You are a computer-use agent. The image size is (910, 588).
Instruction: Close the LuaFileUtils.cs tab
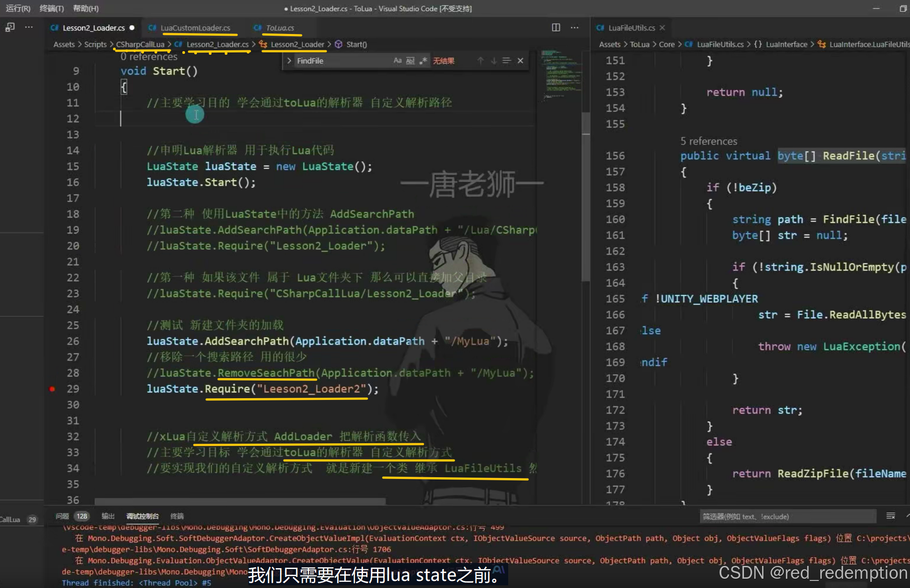[662, 28]
